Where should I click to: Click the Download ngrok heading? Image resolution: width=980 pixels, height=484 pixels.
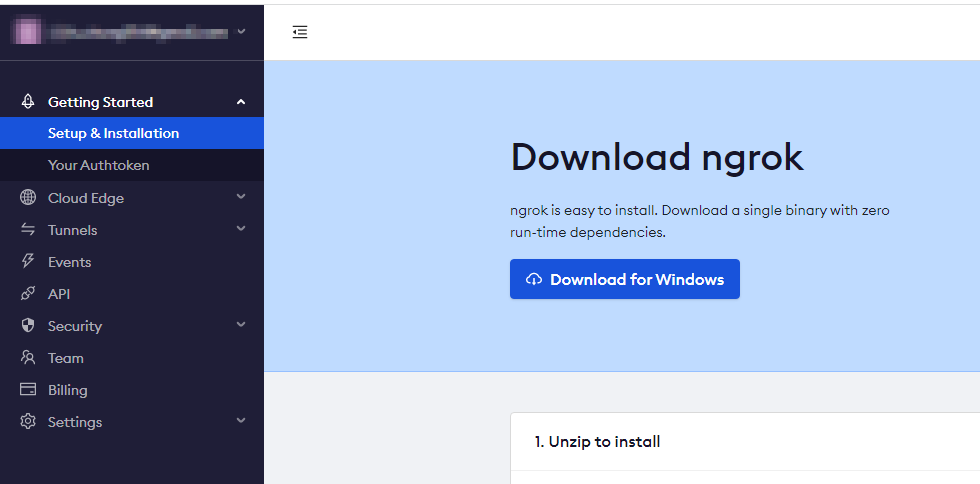click(x=658, y=157)
